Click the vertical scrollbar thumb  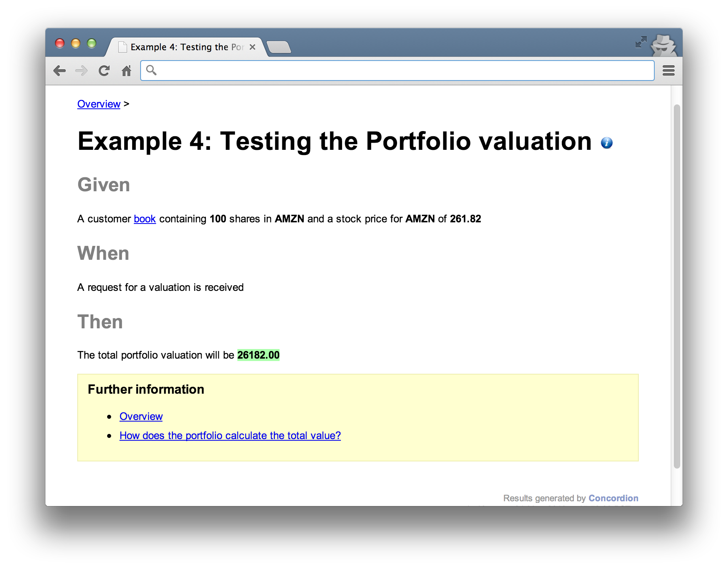tap(677, 286)
